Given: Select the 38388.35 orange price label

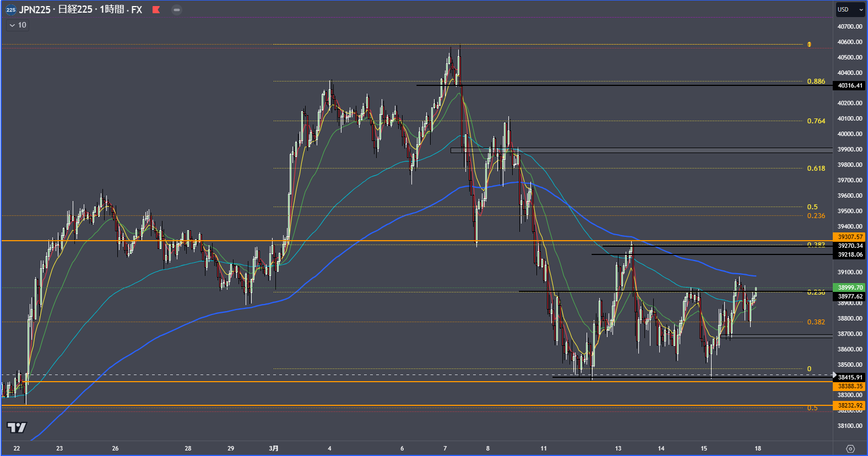Looking at the screenshot, I should point(850,386).
